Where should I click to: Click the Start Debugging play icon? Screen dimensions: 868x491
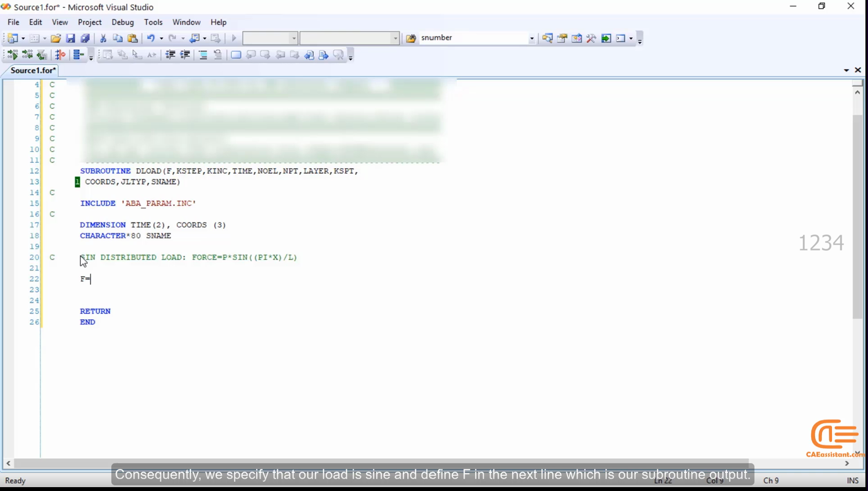tap(234, 38)
